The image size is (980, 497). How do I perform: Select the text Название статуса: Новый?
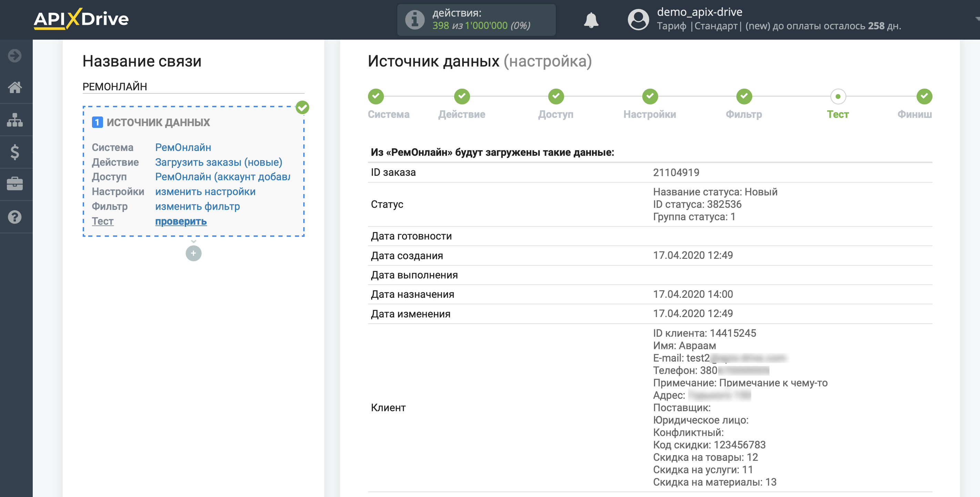coord(715,192)
